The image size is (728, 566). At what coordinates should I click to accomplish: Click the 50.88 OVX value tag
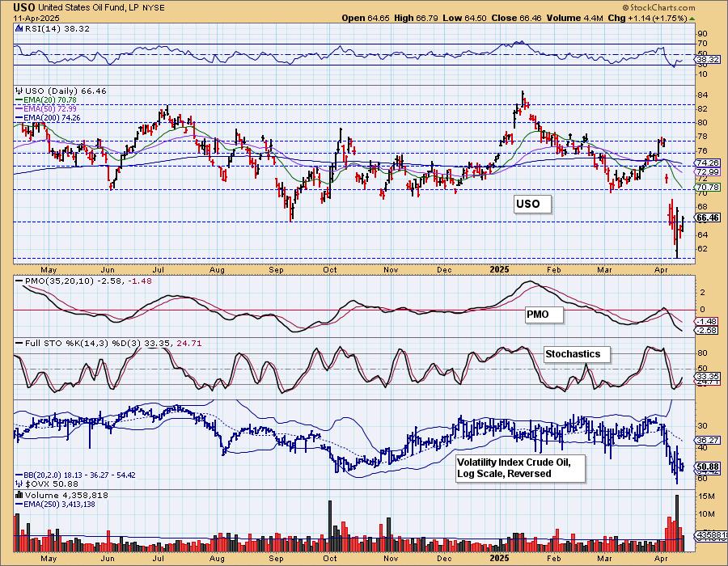click(709, 467)
